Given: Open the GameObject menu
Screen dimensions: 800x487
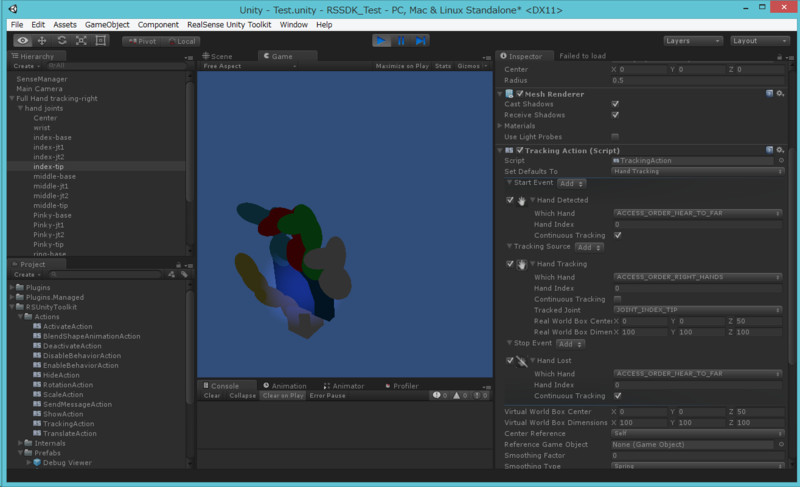Looking at the screenshot, I should point(107,24).
